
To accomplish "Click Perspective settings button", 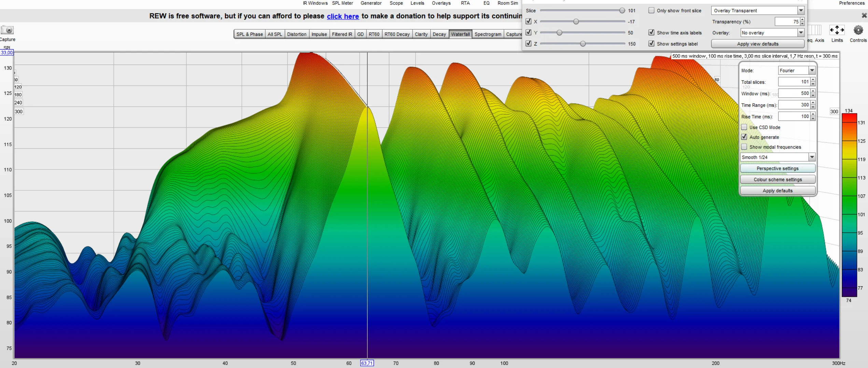I will pos(778,168).
